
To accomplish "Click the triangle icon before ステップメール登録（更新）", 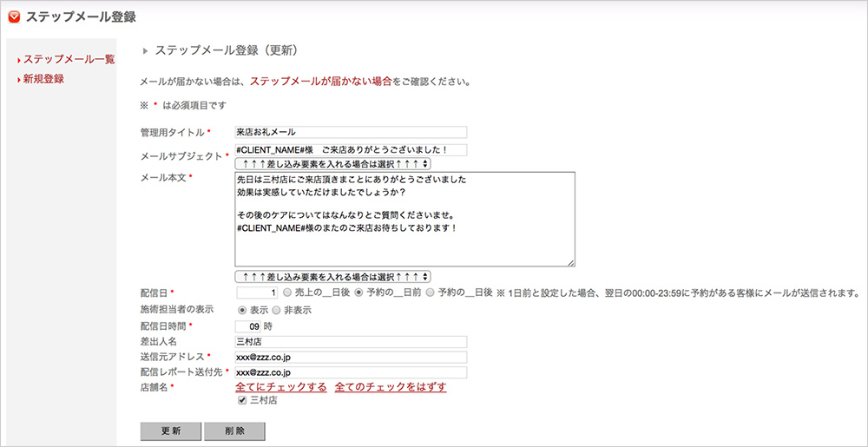I will (x=146, y=51).
